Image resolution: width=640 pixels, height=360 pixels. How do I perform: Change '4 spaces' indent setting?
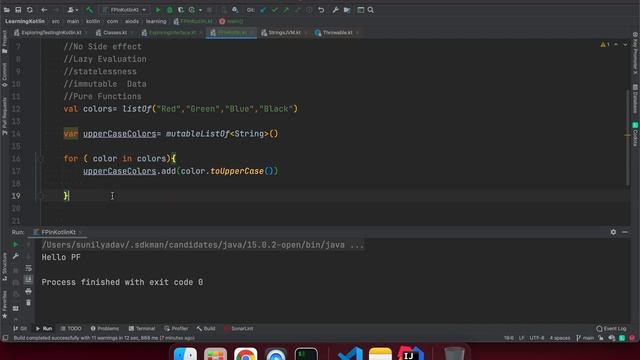(x=560, y=338)
